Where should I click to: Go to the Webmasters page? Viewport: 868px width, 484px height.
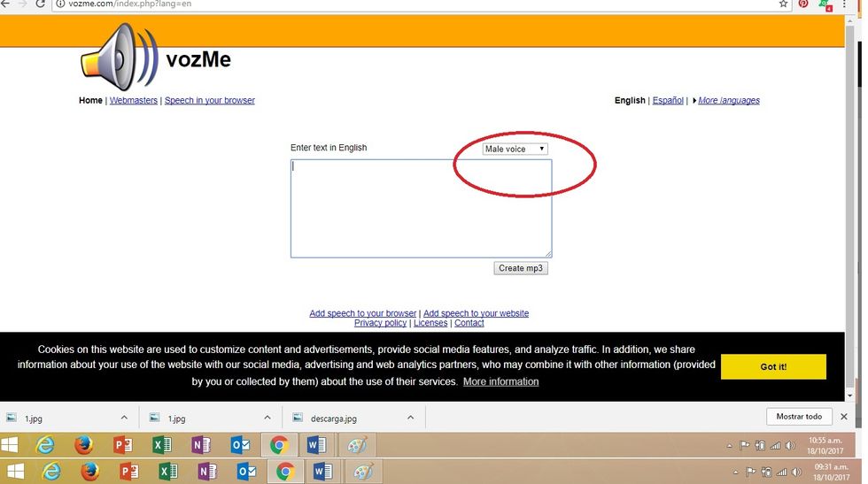pyautogui.click(x=133, y=101)
